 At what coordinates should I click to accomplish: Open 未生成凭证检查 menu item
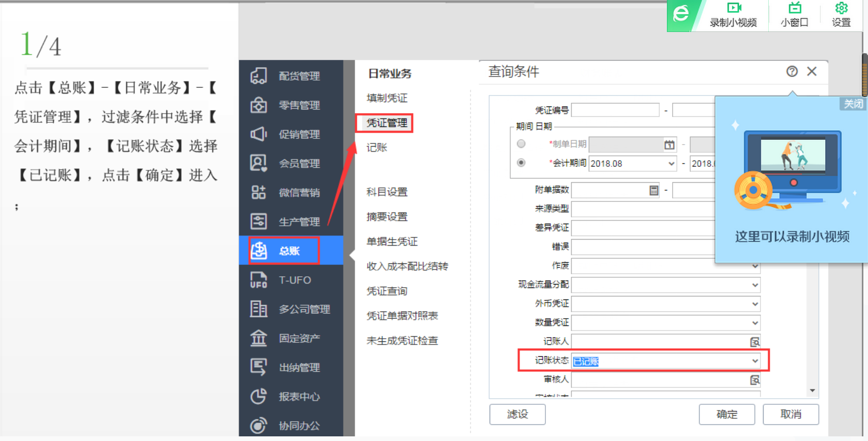click(x=402, y=341)
